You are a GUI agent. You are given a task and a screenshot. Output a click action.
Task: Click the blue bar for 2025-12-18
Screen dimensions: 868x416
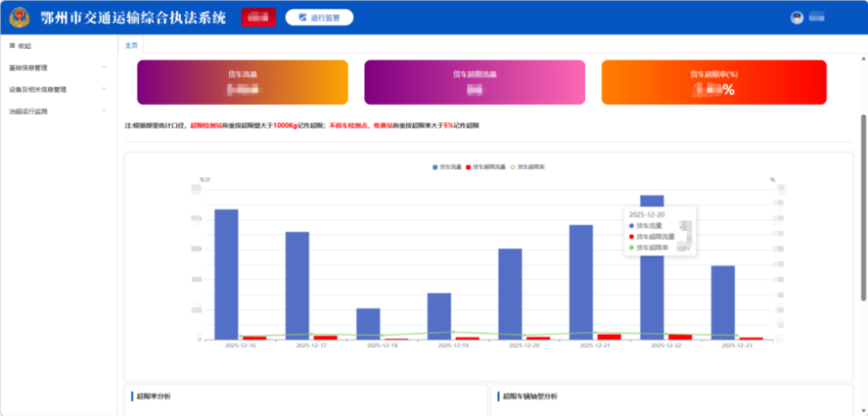point(368,323)
